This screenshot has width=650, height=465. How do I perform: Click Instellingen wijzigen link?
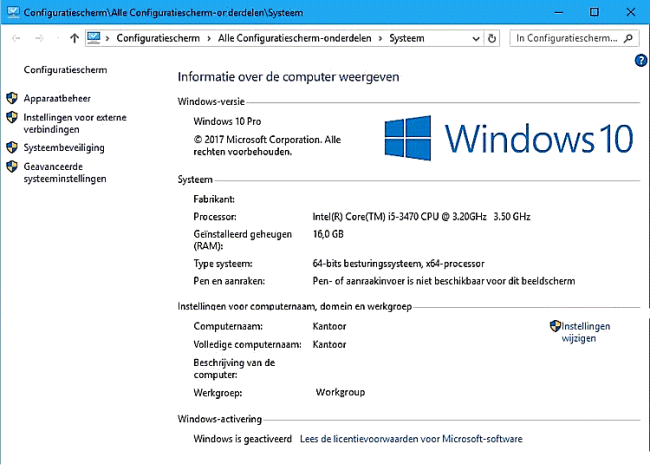click(x=584, y=332)
